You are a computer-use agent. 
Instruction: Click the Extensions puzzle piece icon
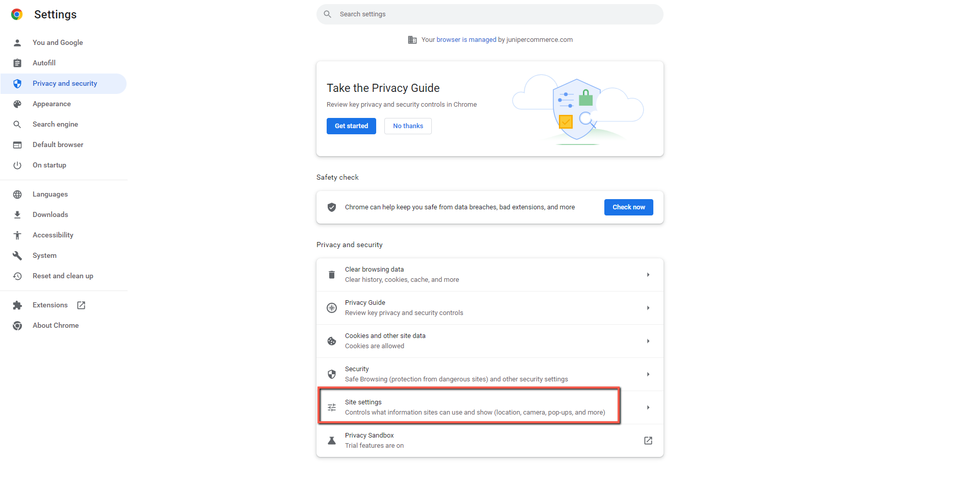coord(17,305)
